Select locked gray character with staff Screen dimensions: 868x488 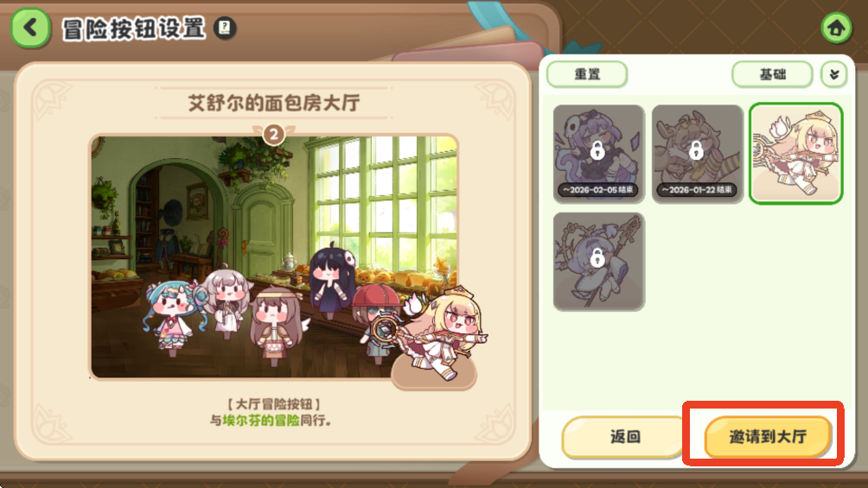598,261
